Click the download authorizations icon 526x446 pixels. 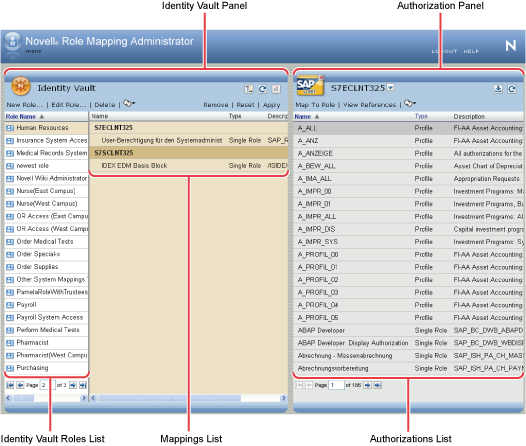498,89
